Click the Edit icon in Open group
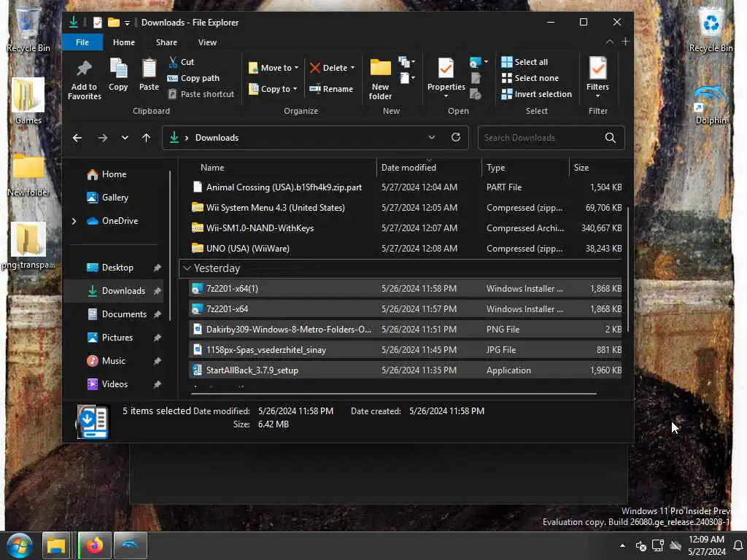Image resolution: width=747 pixels, height=560 pixels. (x=476, y=78)
